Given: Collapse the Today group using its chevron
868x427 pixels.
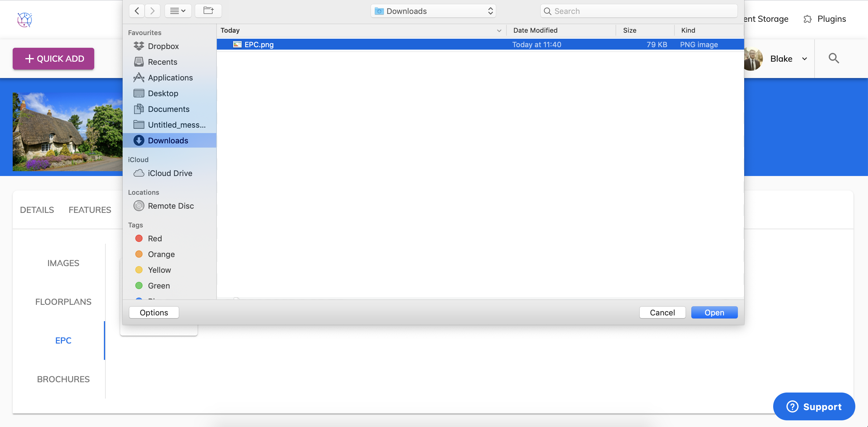Looking at the screenshot, I should click(499, 30).
